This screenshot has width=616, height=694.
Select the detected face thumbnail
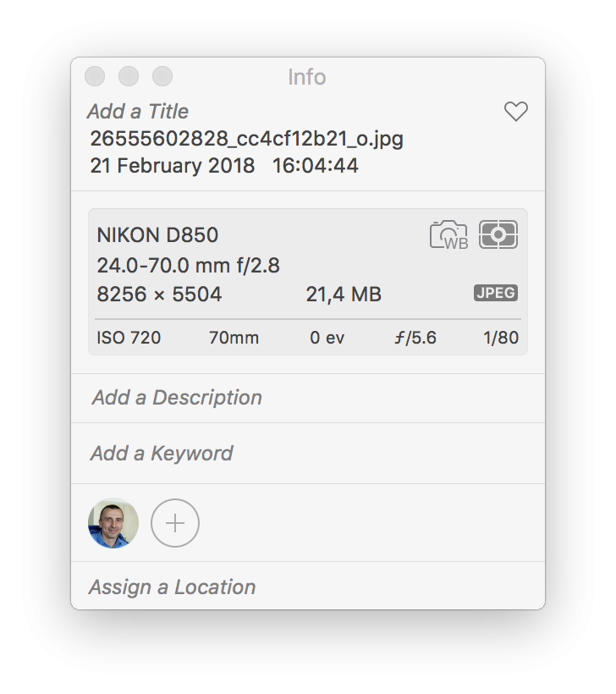(113, 523)
